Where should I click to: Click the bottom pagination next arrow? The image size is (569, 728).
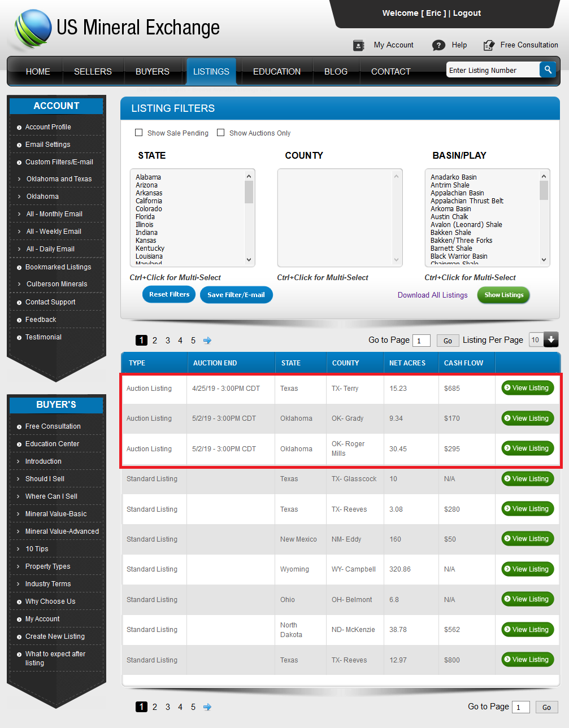[x=207, y=707]
